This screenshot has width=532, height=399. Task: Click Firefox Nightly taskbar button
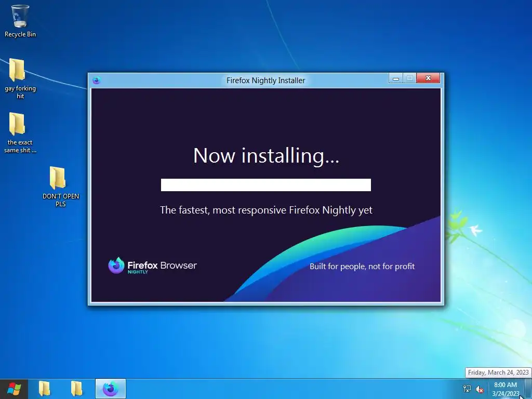(x=111, y=389)
